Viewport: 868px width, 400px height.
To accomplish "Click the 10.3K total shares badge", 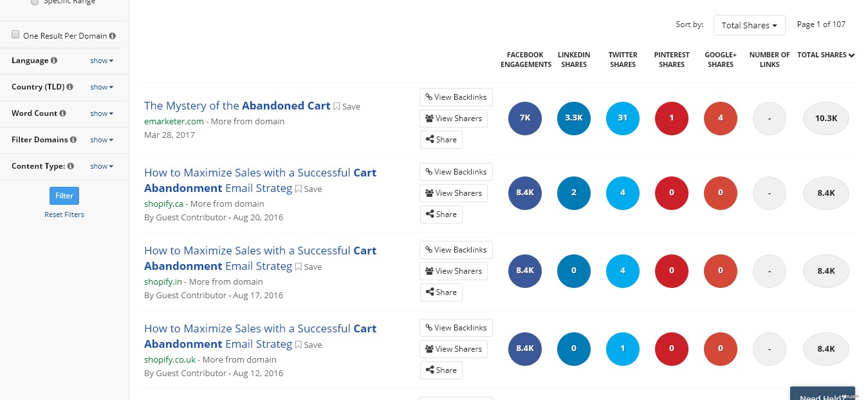I will point(826,118).
